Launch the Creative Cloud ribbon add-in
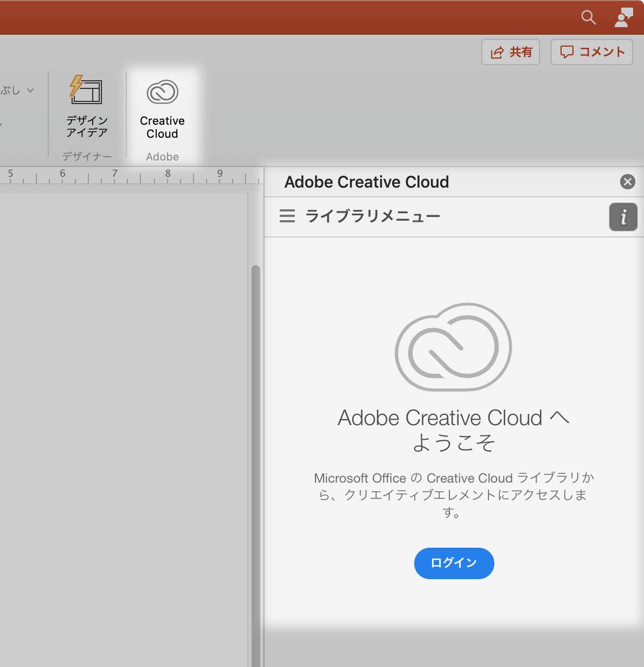 (162, 110)
